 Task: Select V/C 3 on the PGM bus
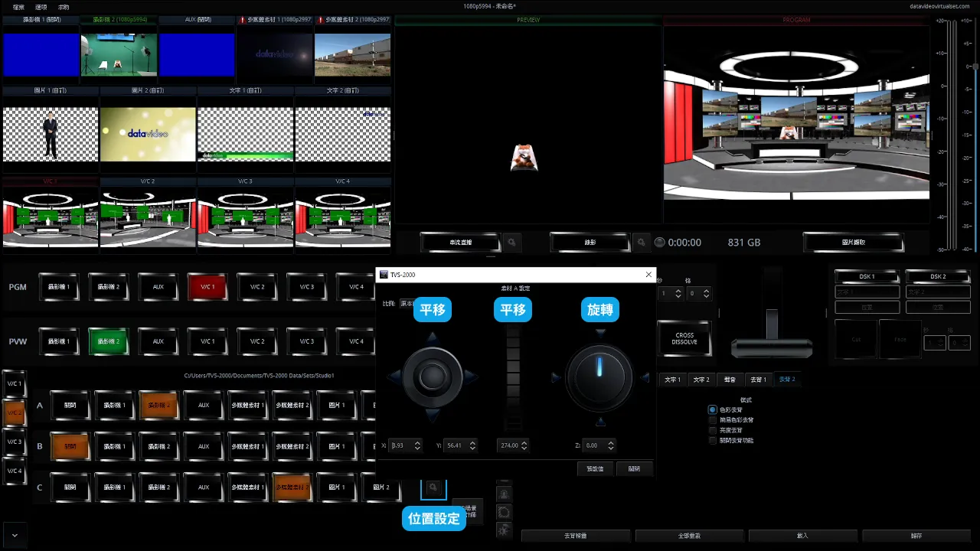click(x=306, y=287)
